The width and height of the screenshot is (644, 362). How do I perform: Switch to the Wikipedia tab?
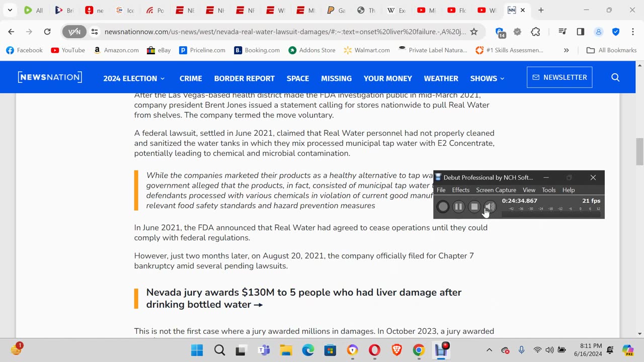(x=396, y=10)
